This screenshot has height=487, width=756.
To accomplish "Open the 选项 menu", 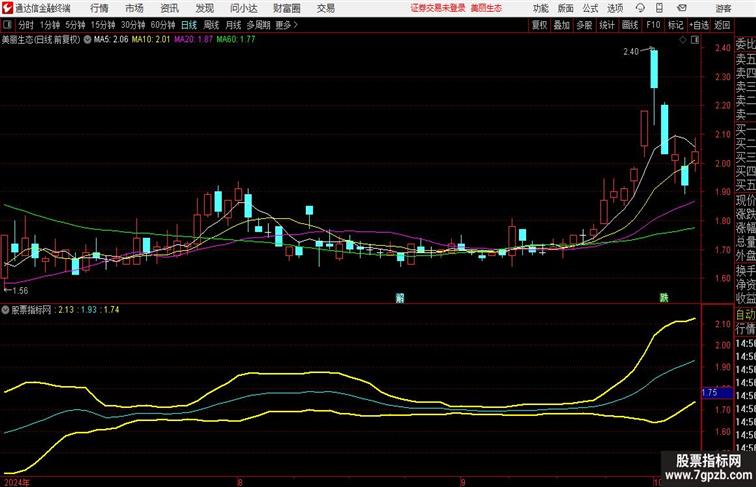I will click(615, 8).
